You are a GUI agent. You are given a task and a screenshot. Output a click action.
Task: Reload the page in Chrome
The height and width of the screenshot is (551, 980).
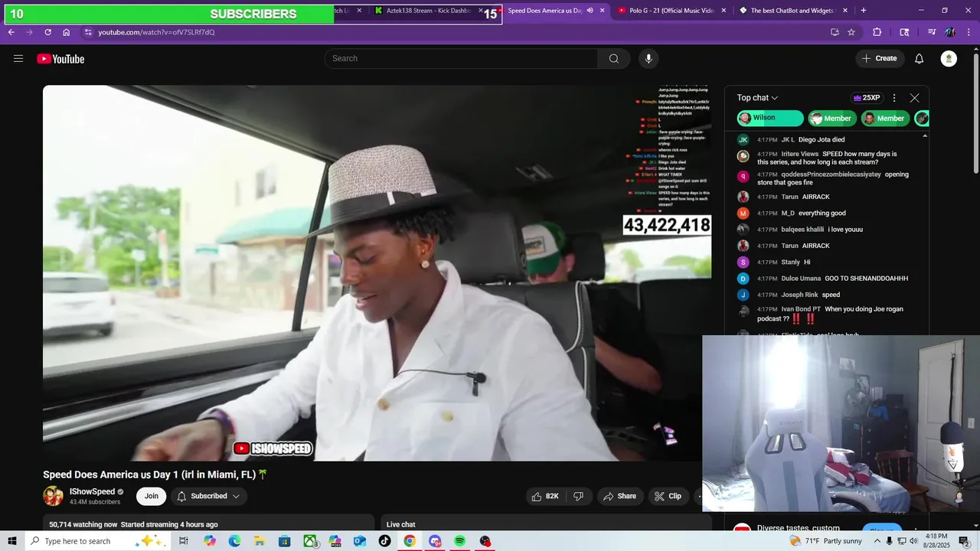(x=47, y=32)
